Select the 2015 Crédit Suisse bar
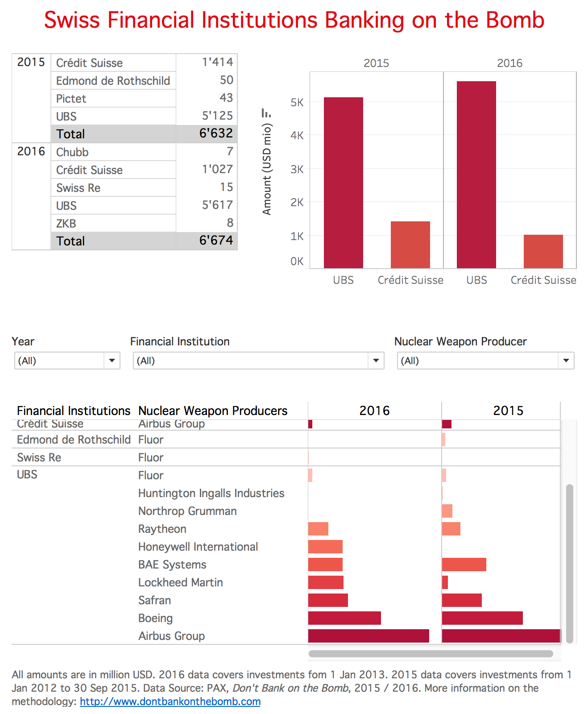This screenshot has width=588, height=714. pyautogui.click(x=410, y=245)
